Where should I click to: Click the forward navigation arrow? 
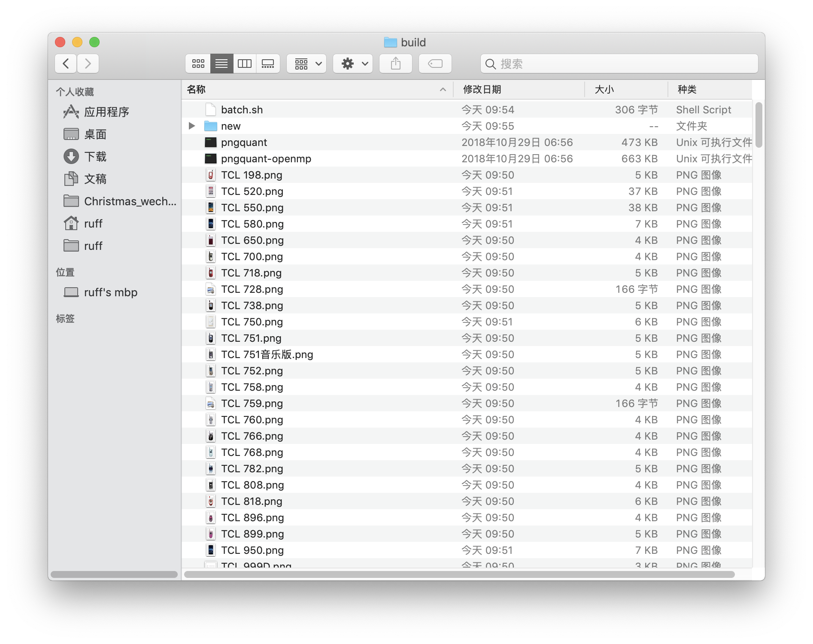(88, 63)
